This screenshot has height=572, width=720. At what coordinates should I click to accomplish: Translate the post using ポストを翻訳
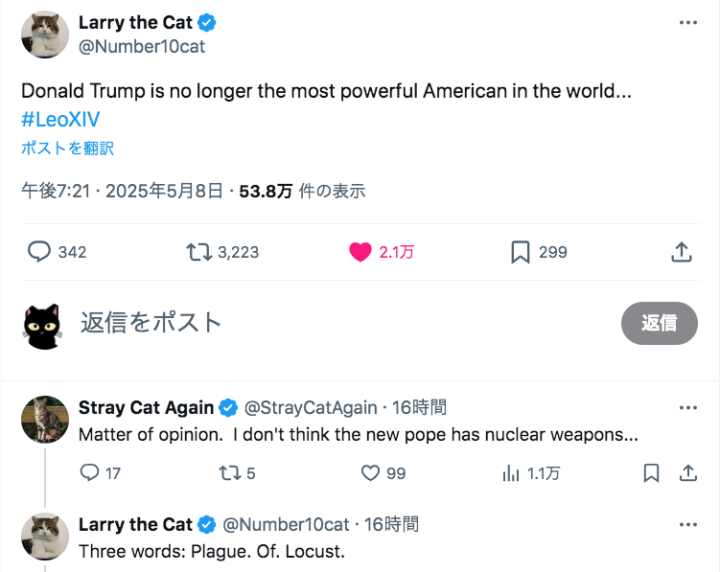pos(67,148)
